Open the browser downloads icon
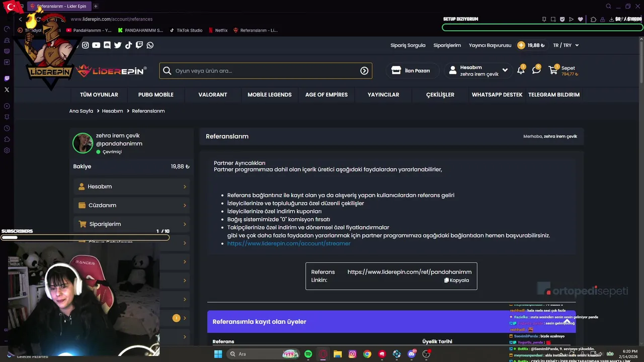 pyautogui.click(x=611, y=19)
